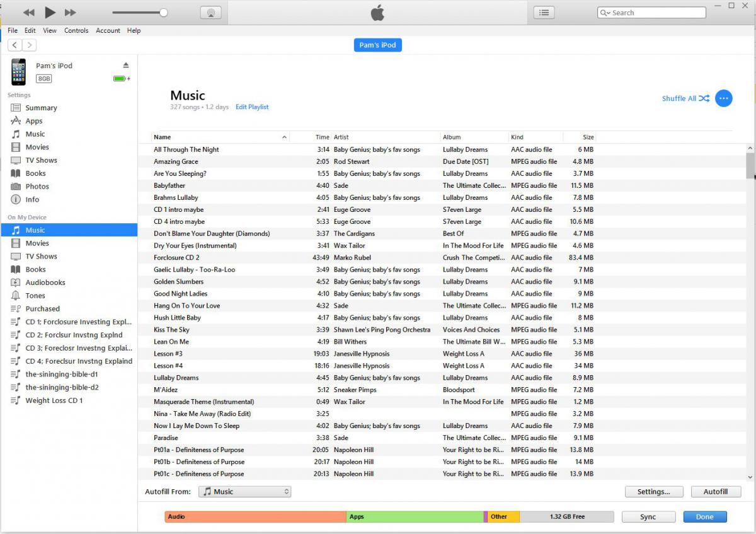Viewport: 756px width, 534px height.
Task: Select Movies in Settings sidebar
Action: pyautogui.click(x=37, y=147)
